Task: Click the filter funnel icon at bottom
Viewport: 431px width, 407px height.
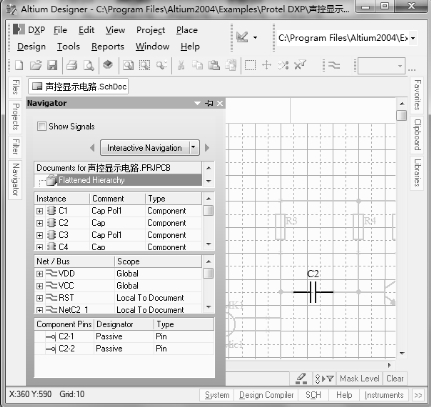Action: pos(330,379)
